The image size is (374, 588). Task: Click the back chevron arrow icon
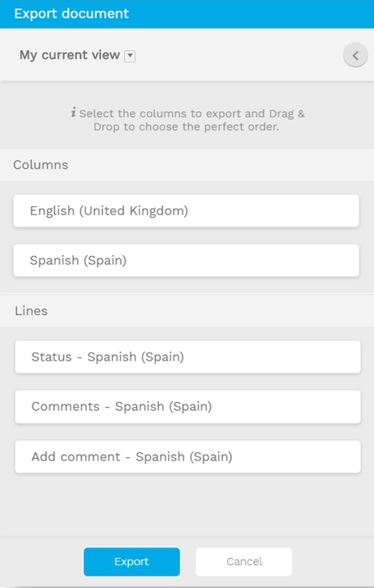click(x=355, y=55)
